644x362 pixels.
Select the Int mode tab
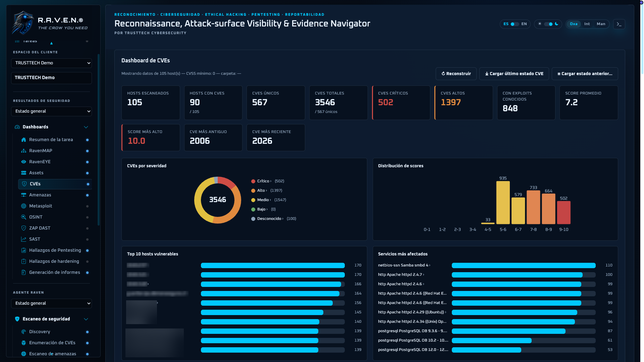tap(587, 24)
